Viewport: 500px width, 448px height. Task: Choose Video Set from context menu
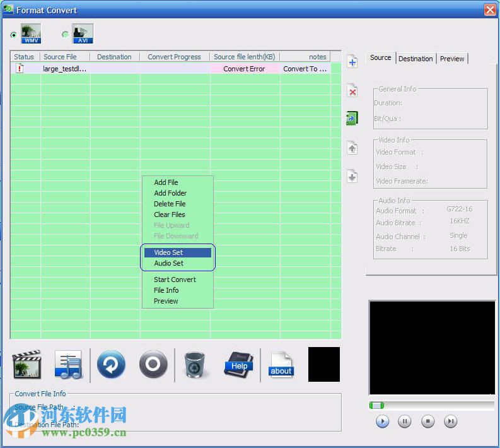click(168, 252)
